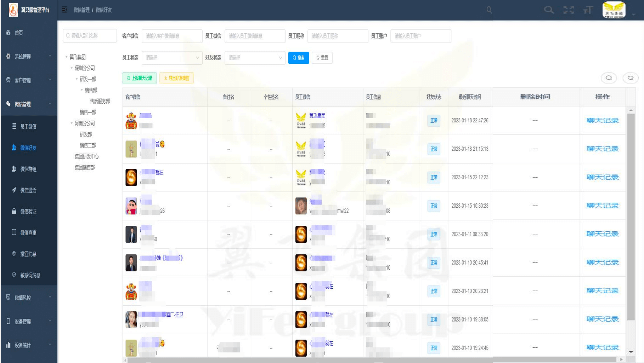This screenshot has width=644, height=363.
Task: Click the 微信查重 book icon
Action: point(14,232)
